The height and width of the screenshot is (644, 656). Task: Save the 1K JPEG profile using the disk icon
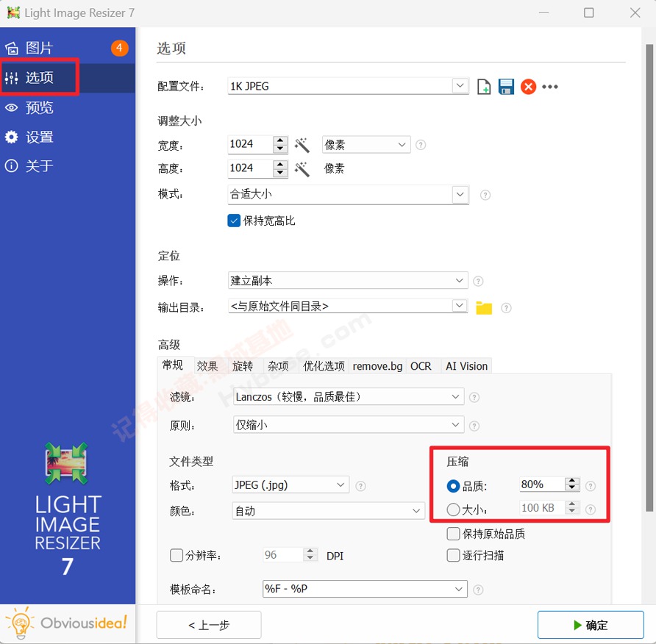pos(506,86)
